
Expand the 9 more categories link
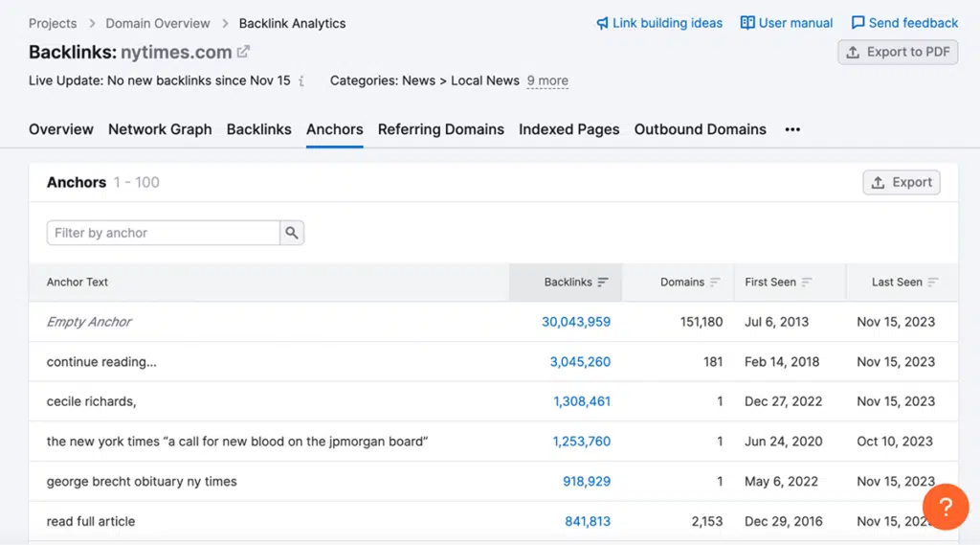click(x=547, y=80)
